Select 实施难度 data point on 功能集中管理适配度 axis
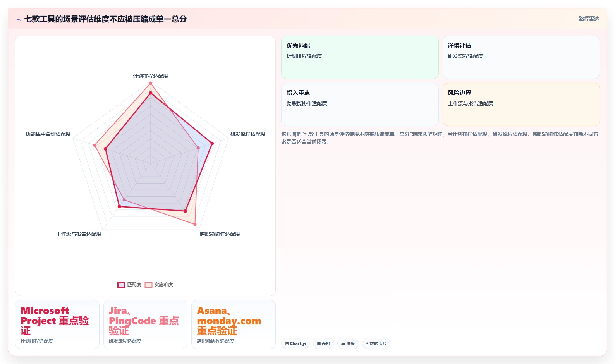This screenshot has height=364, width=615. pos(94,145)
